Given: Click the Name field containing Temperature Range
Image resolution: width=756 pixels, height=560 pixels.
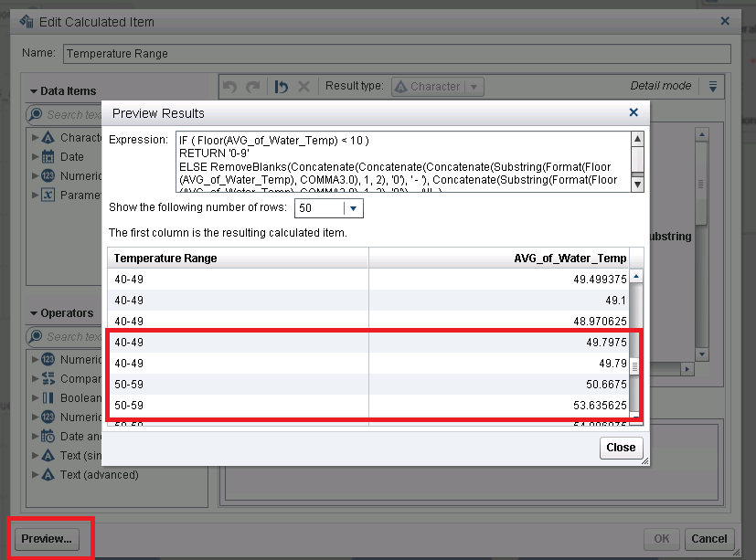Looking at the screenshot, I should coord(397,54).
